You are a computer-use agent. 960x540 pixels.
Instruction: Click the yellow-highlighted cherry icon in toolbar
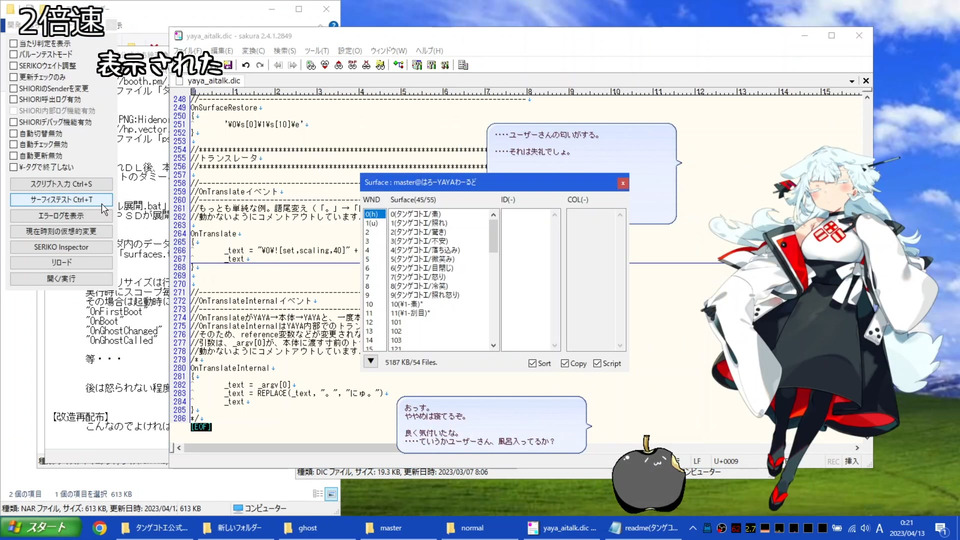pos(380,65)
